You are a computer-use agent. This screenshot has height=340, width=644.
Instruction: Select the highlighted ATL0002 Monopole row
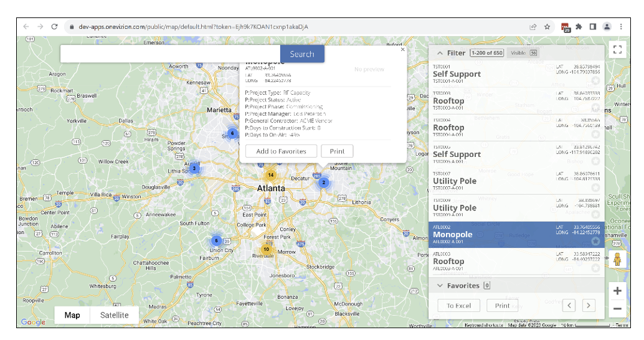click(516, 235)
